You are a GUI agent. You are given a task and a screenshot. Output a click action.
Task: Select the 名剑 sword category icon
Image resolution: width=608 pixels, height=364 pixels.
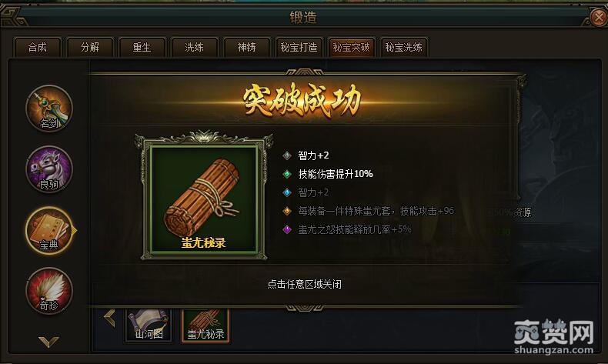(49, 109)
